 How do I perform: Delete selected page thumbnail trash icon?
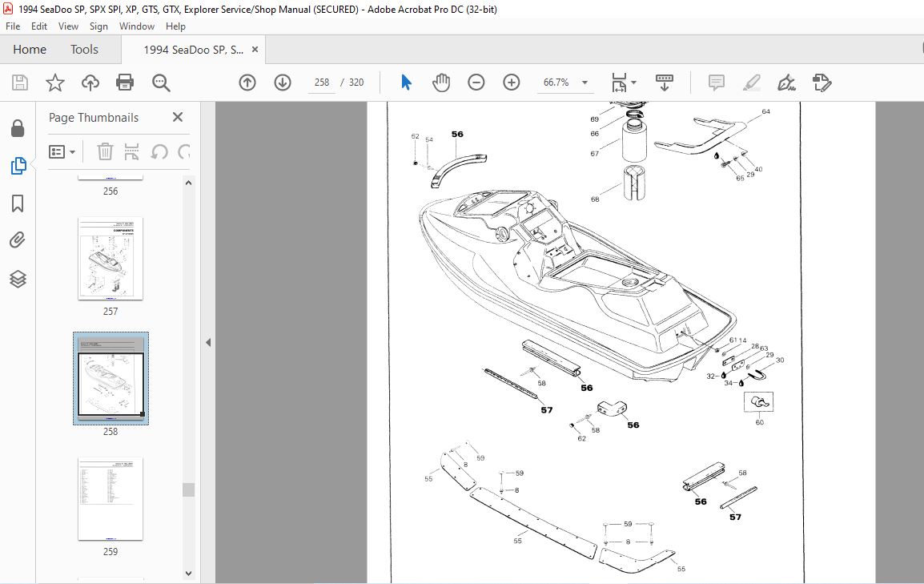pos(105,152)
